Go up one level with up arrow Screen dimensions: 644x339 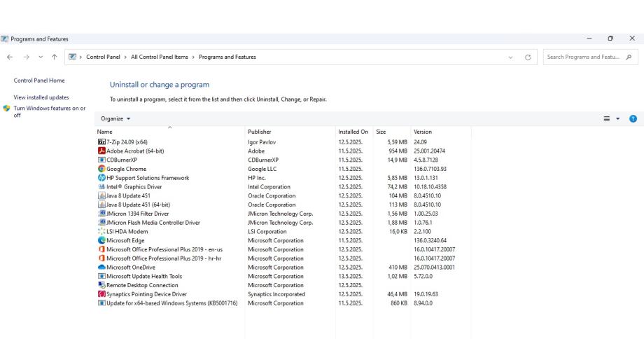56,57
